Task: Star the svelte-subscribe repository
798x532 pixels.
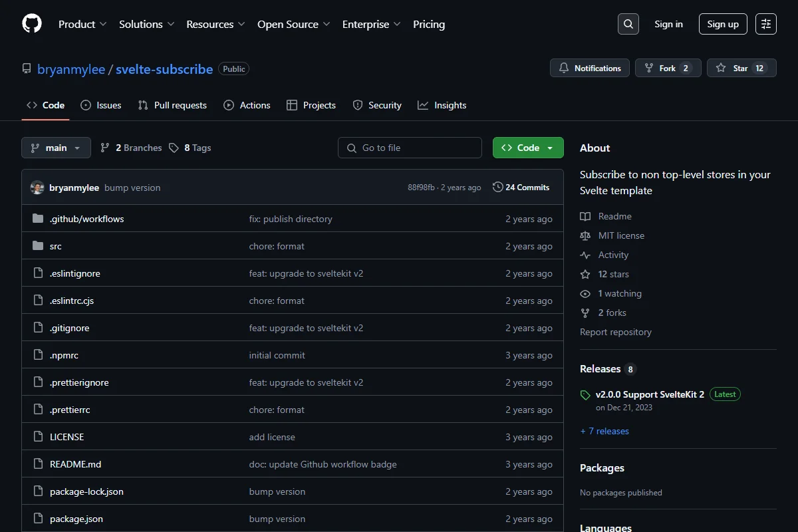Action: [741, 68]
